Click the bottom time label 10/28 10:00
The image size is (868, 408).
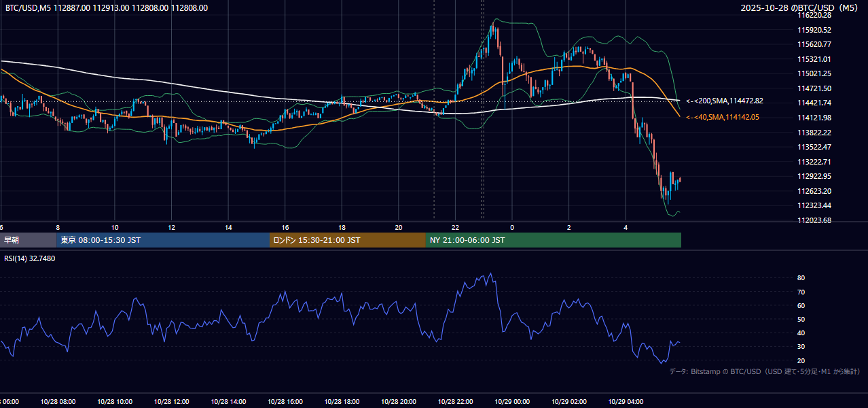pyautogui.click(x=115, y=402)
